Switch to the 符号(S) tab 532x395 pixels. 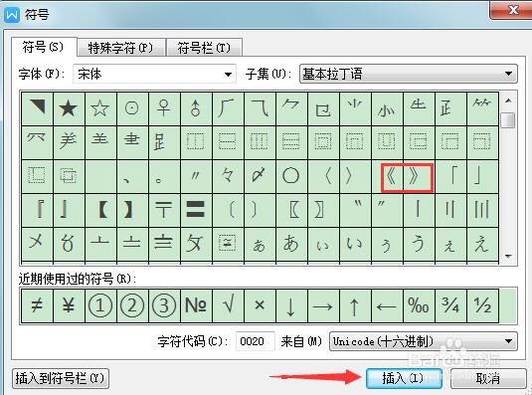pyautogui.click(x=43, y=47)
